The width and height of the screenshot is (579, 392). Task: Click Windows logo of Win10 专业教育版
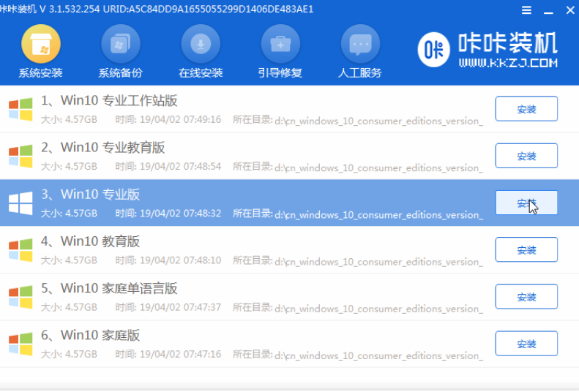pos(20,156)
